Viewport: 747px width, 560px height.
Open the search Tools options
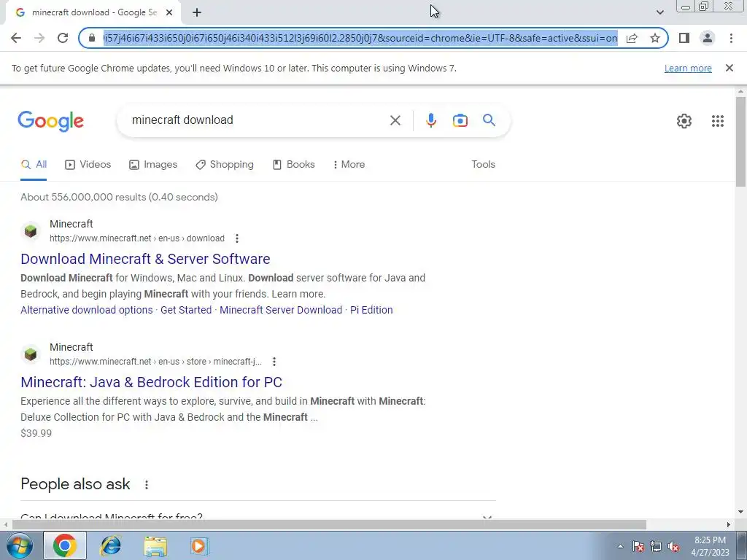(483, 164)
